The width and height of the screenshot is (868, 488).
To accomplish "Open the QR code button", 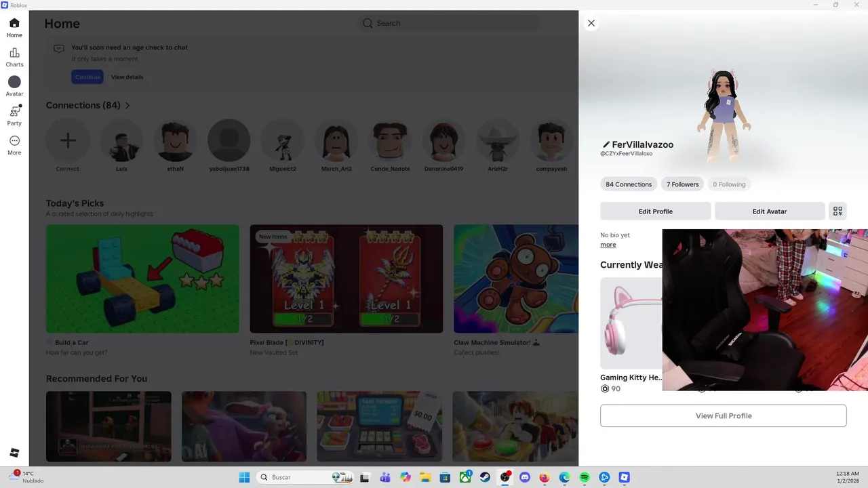I will [x=837, y=211].
